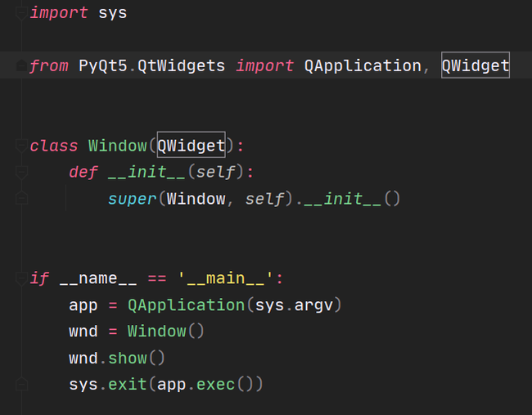Click the 'exec' method call
This screenshot has width=532, height=415.
click(x=216, y=385)
